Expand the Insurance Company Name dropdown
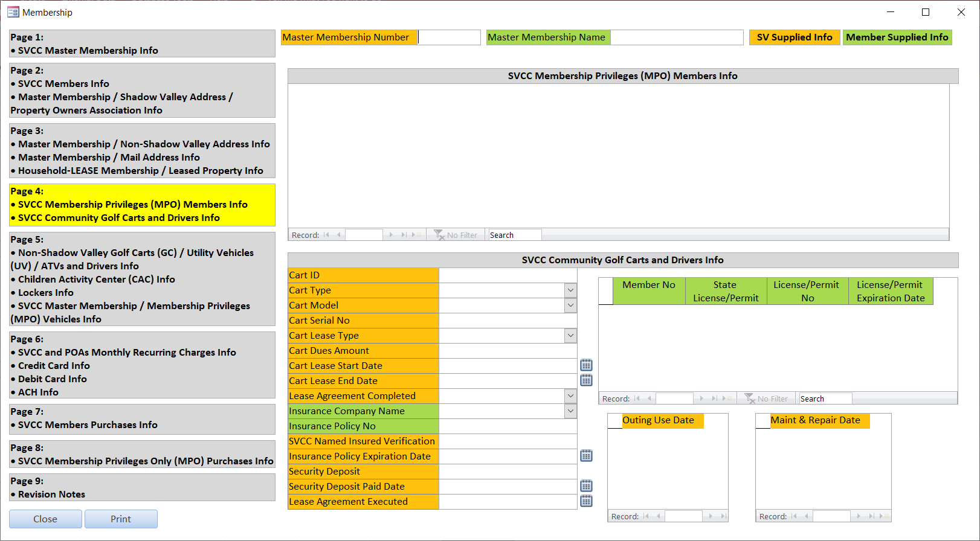 point(570,411)
